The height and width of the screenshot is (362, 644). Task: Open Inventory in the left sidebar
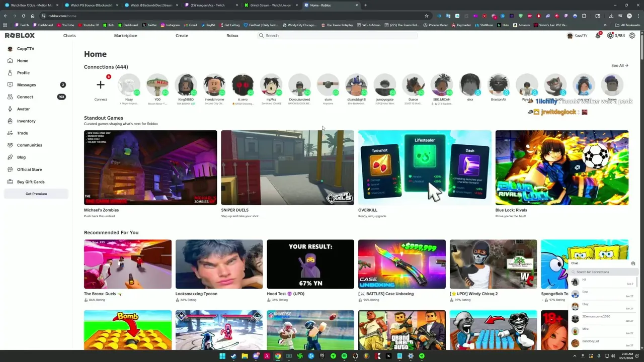(26, 121)
